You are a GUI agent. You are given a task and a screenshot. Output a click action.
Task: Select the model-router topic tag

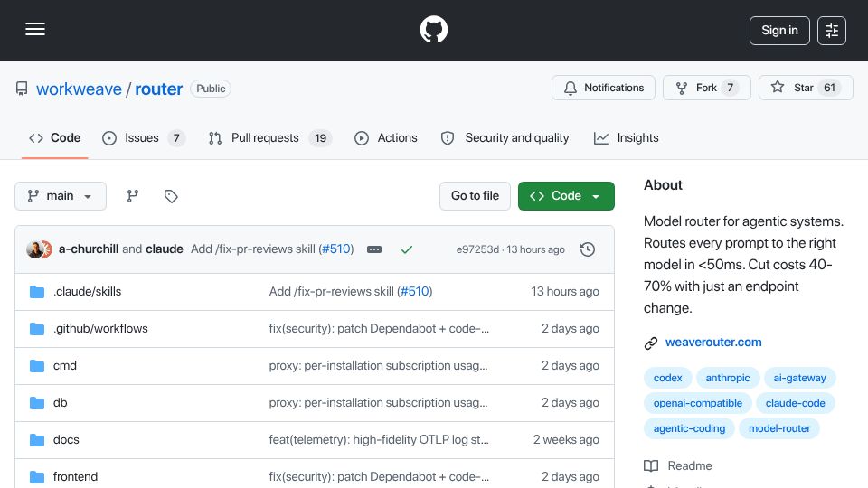click(x=778, y=428)
